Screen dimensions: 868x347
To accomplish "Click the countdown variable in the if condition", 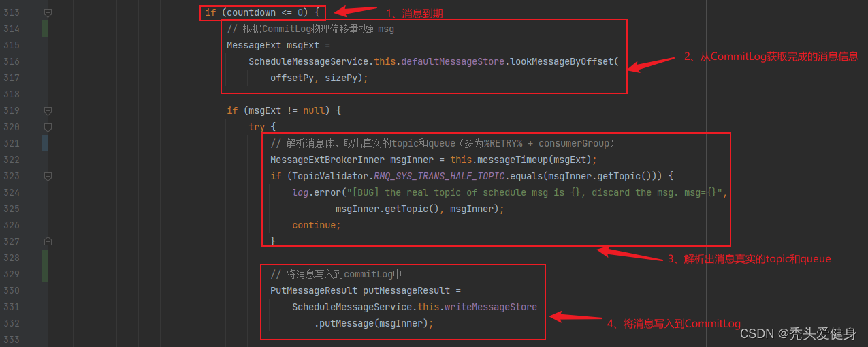I will 251,12.
